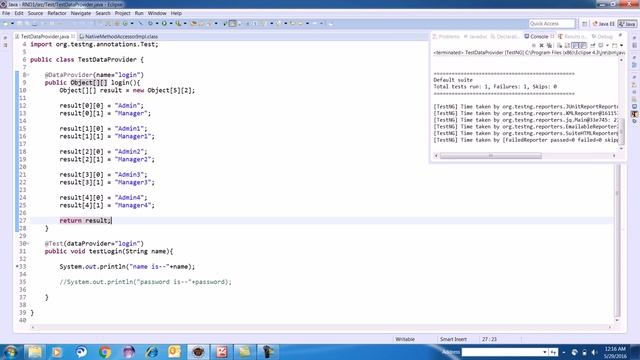Run the program with green Run icon
Screen dimensions: 640x360
(164, 24)
